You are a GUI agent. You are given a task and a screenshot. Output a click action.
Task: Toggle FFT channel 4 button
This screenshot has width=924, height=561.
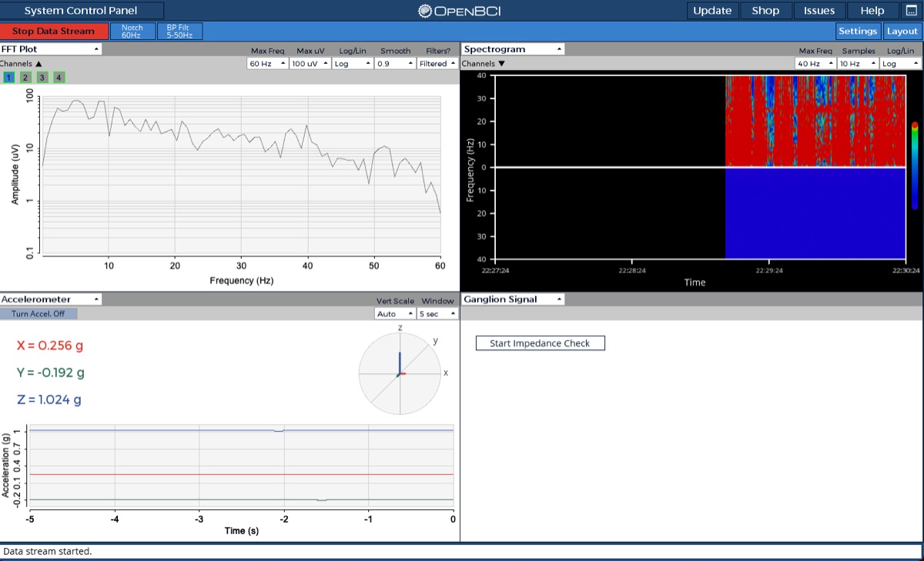59,77
